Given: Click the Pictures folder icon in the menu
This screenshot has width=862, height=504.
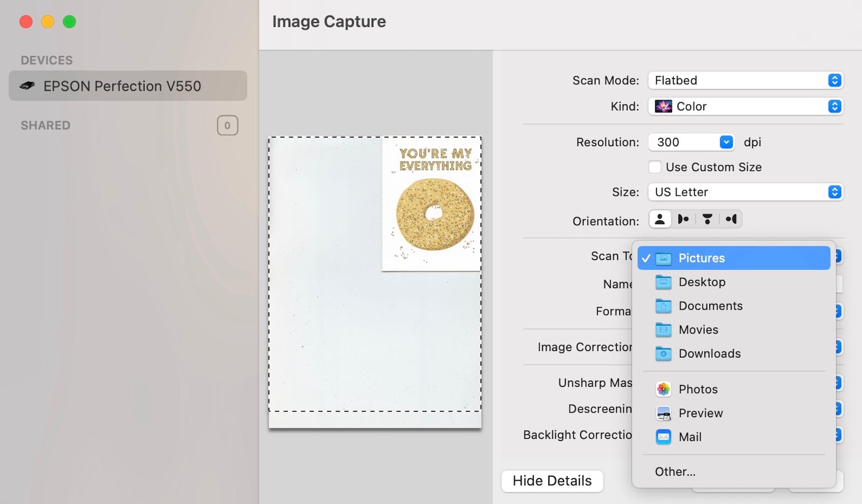Looking at the screenshot, I should pyautogui.click(x=663, y=258).
